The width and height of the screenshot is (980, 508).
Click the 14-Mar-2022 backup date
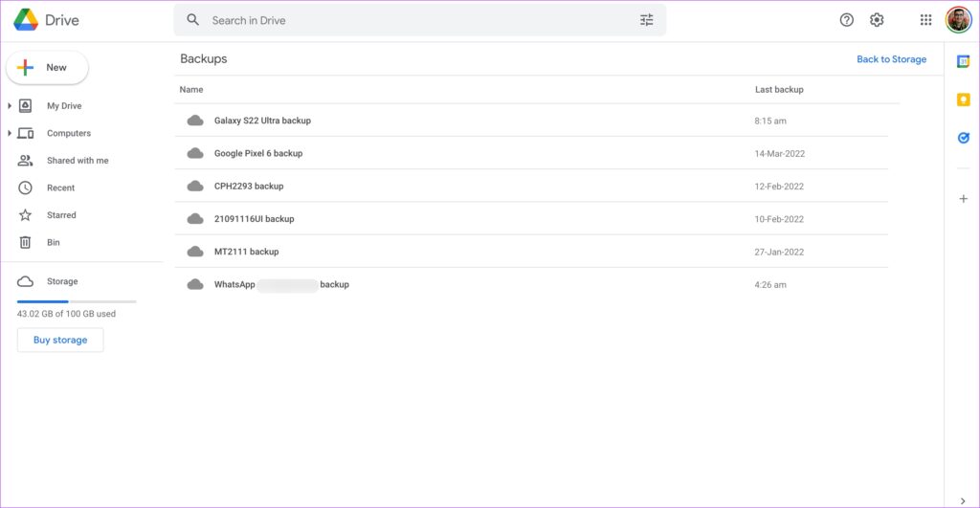(779, 153)
